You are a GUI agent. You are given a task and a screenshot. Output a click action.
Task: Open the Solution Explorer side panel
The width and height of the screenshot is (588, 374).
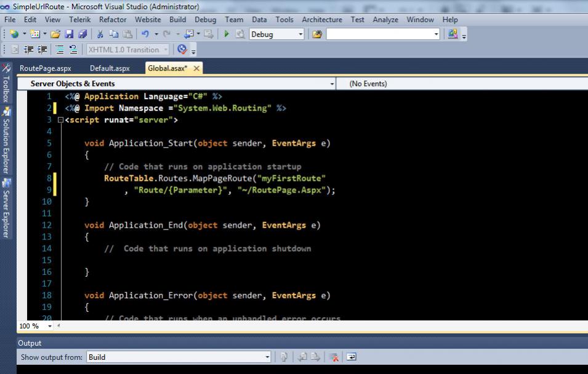(x=6, y=143)
